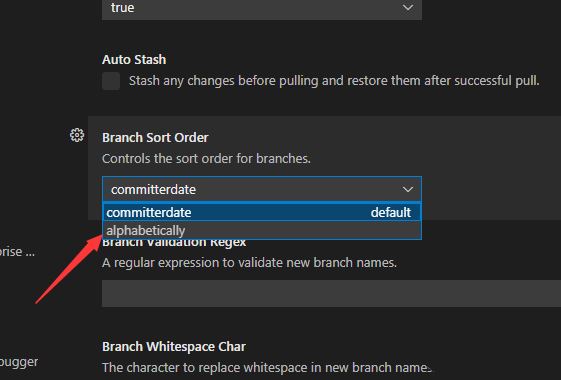561x380 pixels.
Task: Focus the Branch Validation Regex text field
Action: click(331, 293)
